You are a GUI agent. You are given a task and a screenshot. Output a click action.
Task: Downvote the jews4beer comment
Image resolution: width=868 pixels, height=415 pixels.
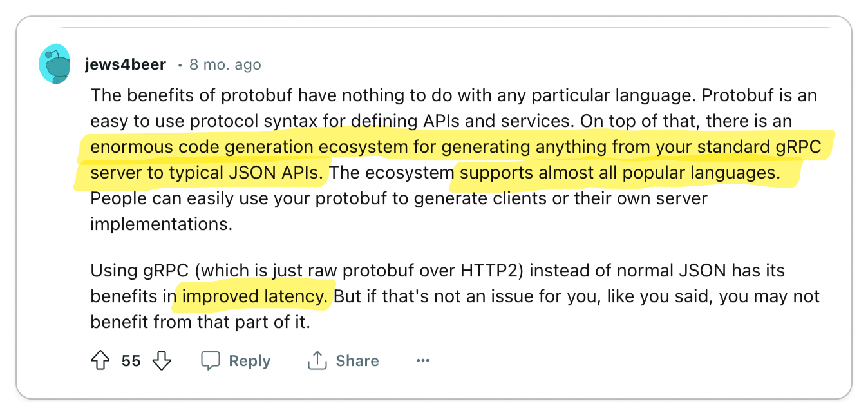tap(162, 360)
